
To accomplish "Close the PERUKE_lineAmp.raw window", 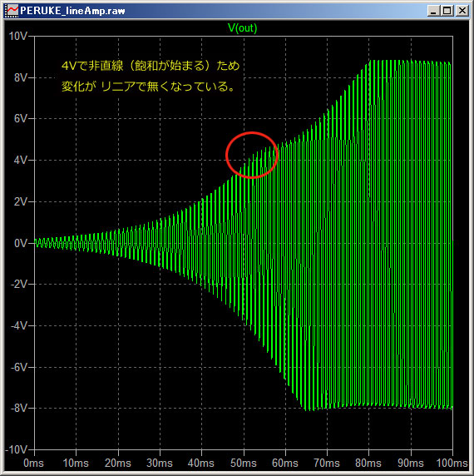I will pos(462,11).
